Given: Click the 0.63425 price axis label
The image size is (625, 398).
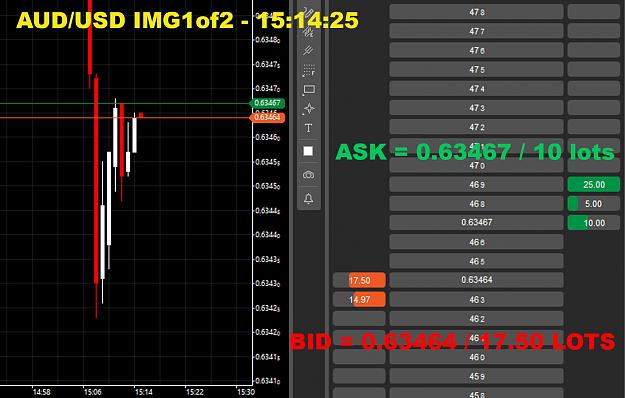Looking at the screenshot, I should click(x=267, y=308).
